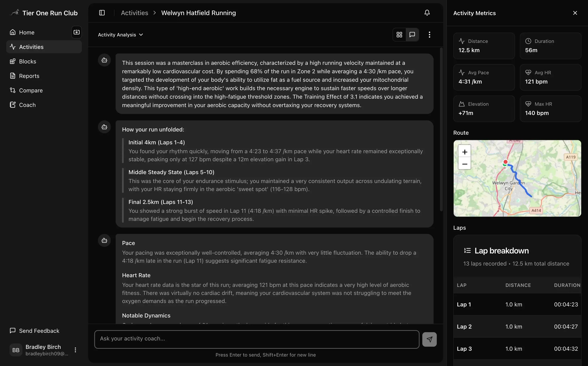Open the Coach section
The image size is (588, 366).
click(x=27, y=105)
